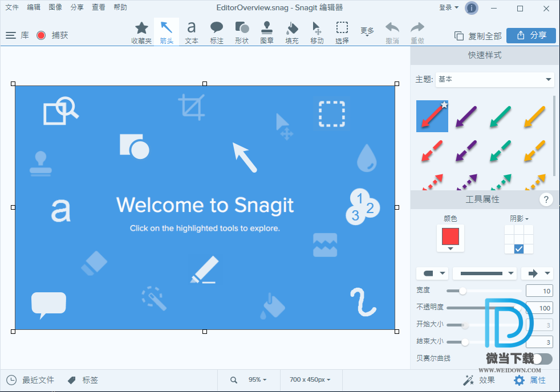This screenshot has width=560, height=392.
Task: Select the 箭头 arrow tool
Action: pos(167,32)
